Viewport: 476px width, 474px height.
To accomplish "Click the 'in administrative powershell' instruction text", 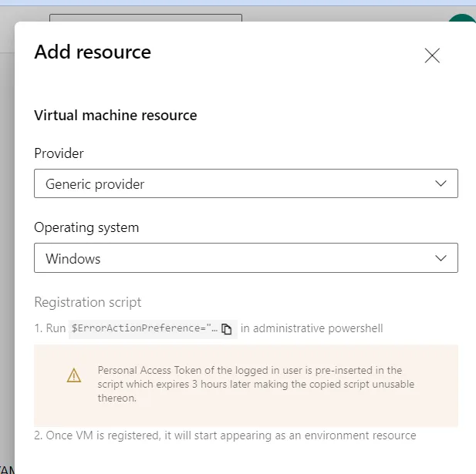I will click(x=312, y=328).
